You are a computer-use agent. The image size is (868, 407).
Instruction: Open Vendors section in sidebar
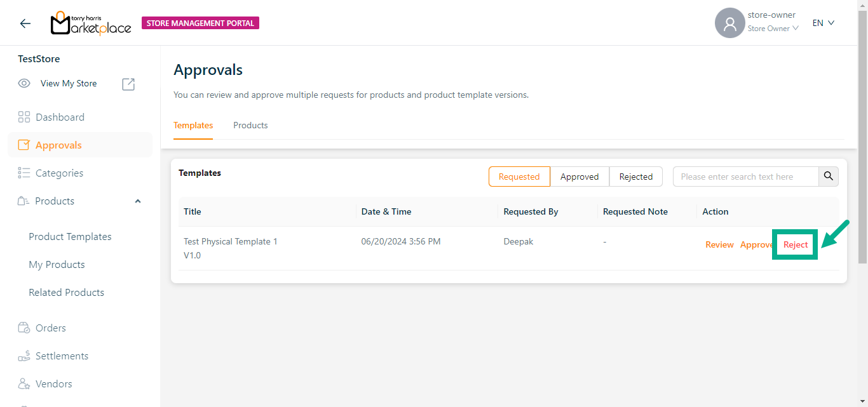53,384
